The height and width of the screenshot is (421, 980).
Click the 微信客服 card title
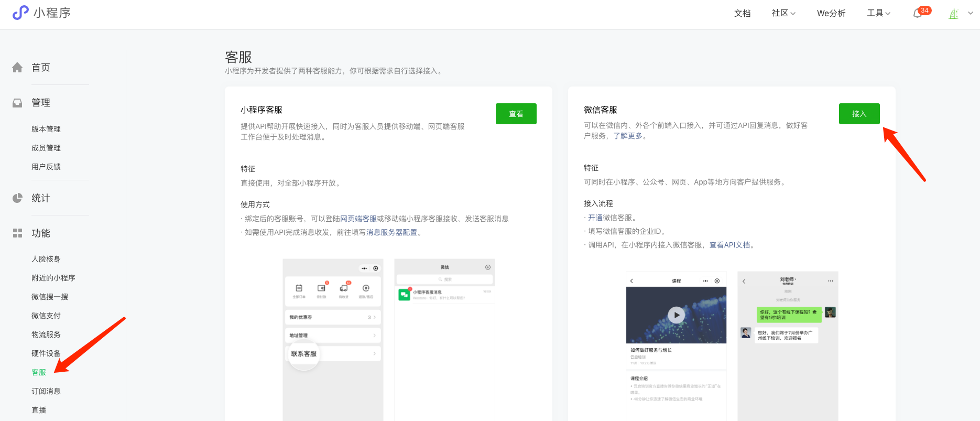pos(601,110)
